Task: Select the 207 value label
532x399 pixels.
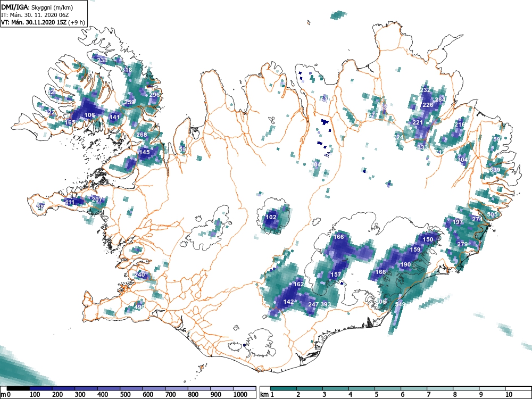Action: [x=97, y=199]
